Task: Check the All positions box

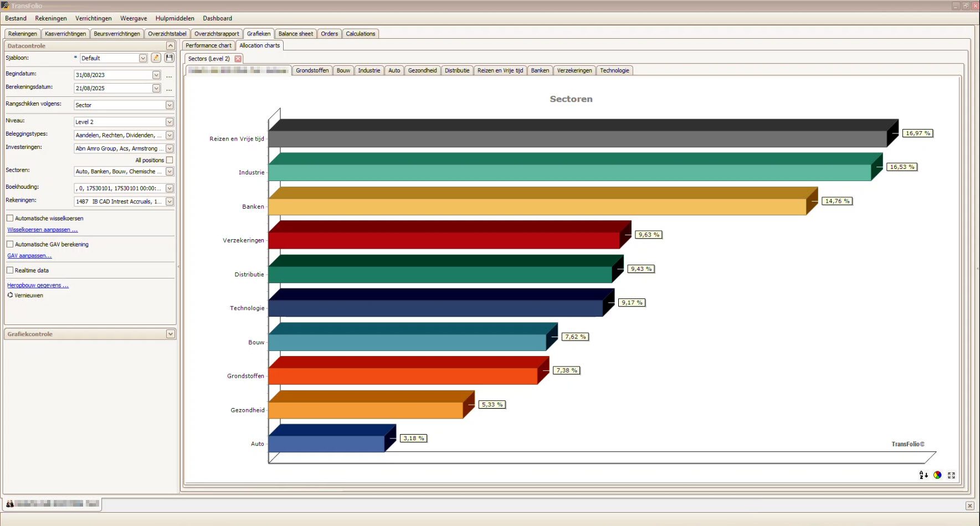Action: pos(170,160)
